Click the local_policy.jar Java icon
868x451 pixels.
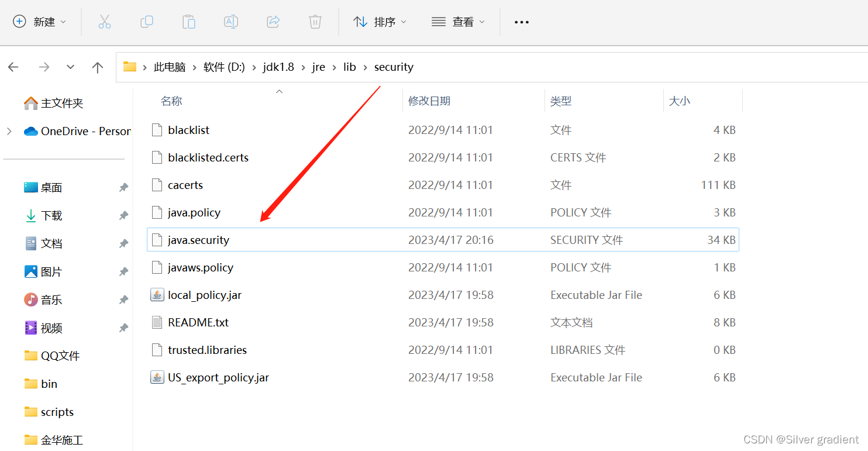tap(157, 295)
